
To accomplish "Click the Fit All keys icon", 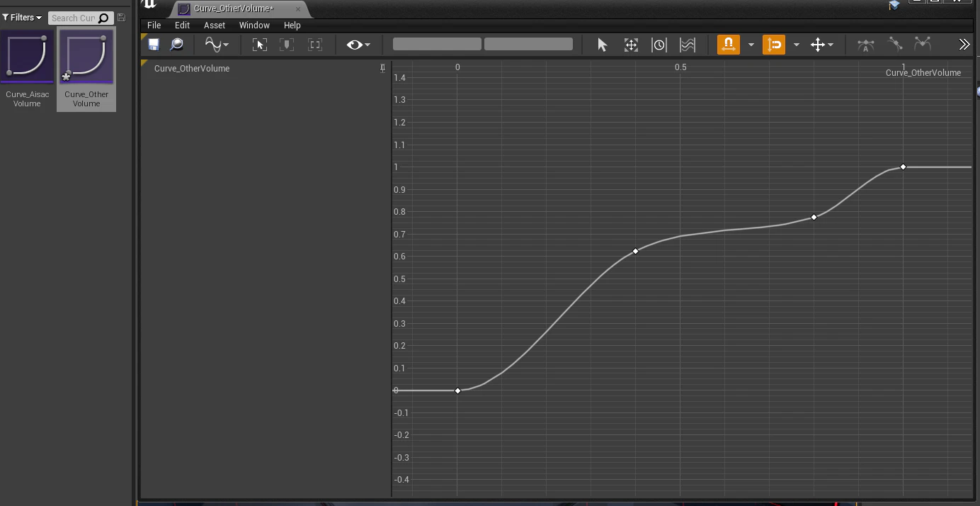I will click(x=259, y=45).
